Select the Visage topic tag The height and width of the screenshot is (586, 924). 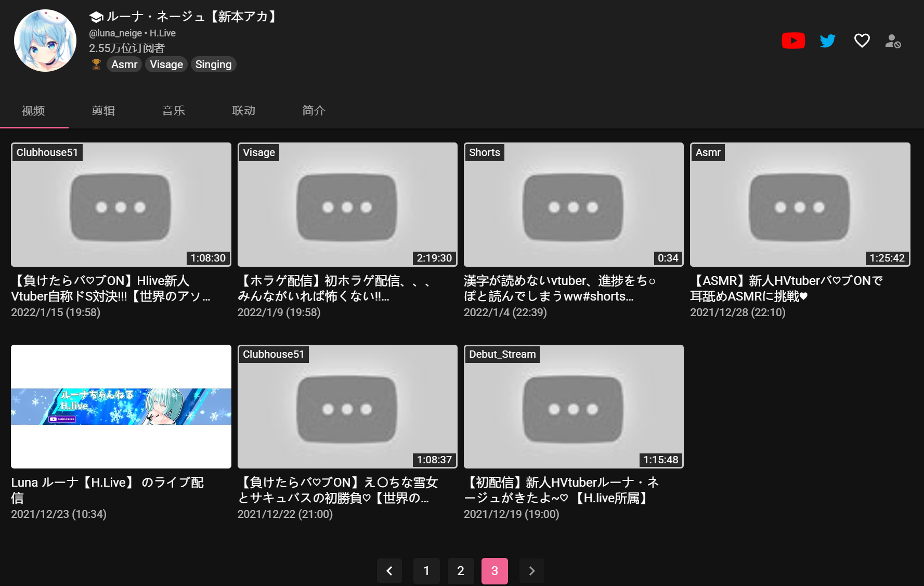click(166, 64)
